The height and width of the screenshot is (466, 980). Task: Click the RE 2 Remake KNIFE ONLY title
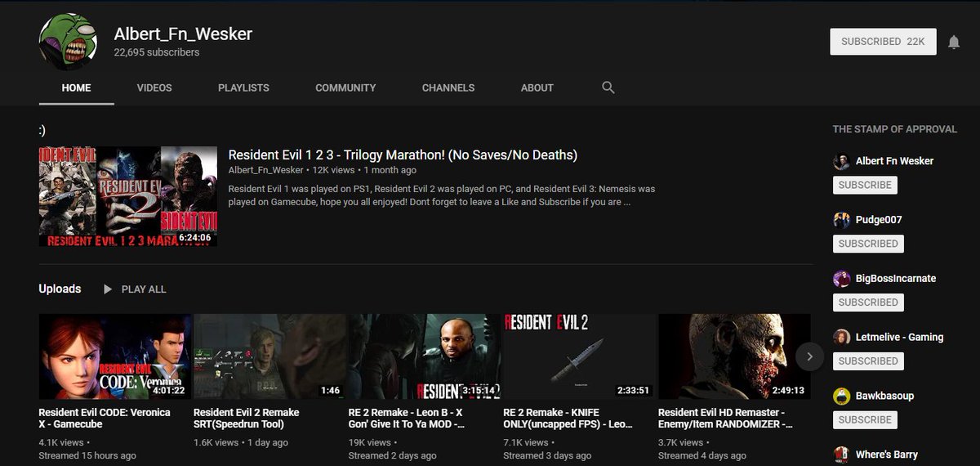click(566, 419)
